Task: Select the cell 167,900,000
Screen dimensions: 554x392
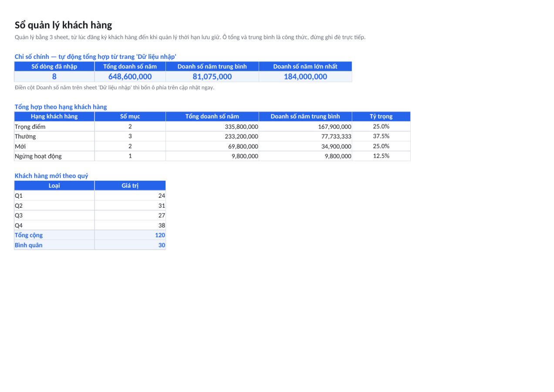Action: coord(305,126)
